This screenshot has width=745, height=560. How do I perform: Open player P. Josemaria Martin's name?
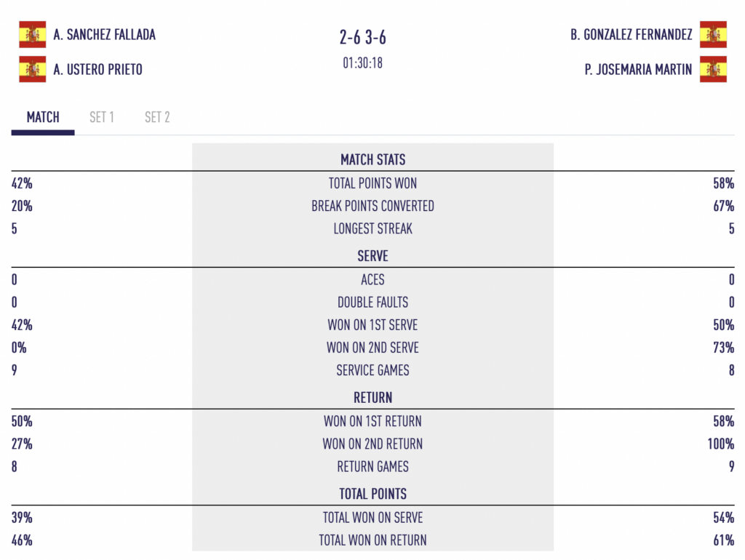[638, 70]
